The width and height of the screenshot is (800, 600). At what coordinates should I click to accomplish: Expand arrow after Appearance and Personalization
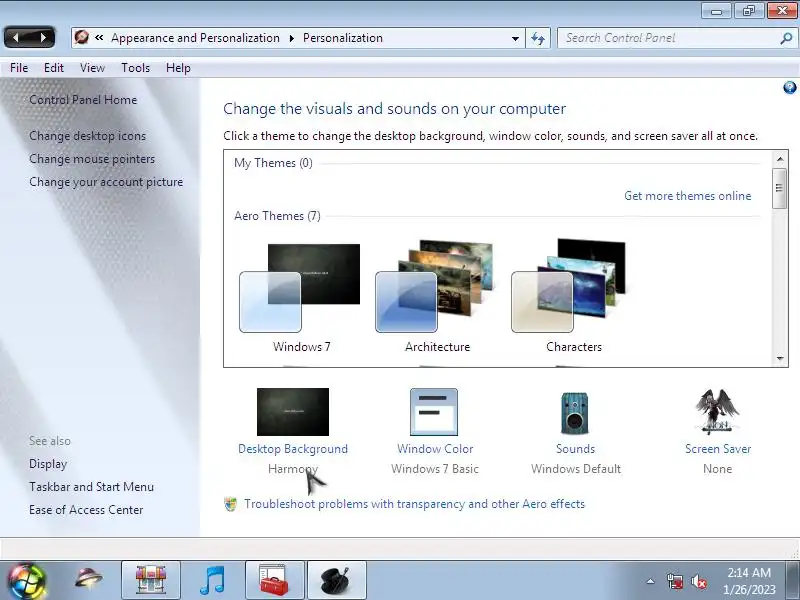291,38
